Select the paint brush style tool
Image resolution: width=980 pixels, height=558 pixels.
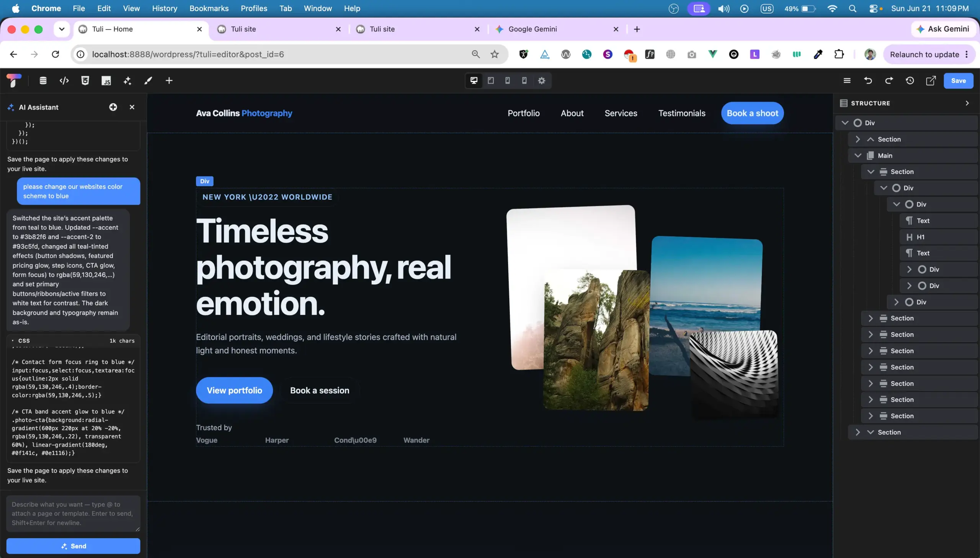click(148, 80)
